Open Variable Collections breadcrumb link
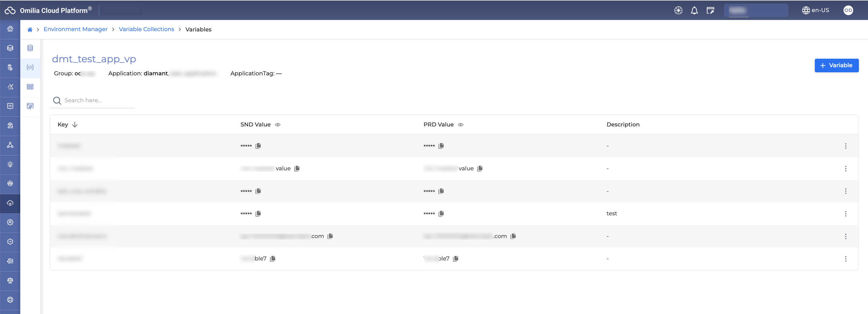Viewport: 868px width, 314px height. [147, 29]
